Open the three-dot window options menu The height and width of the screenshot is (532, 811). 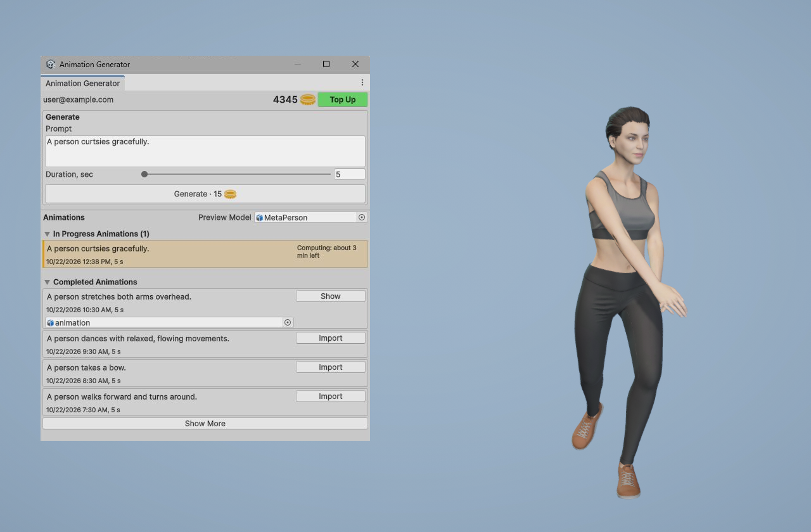pyautogui.click(x=362, y=83)
